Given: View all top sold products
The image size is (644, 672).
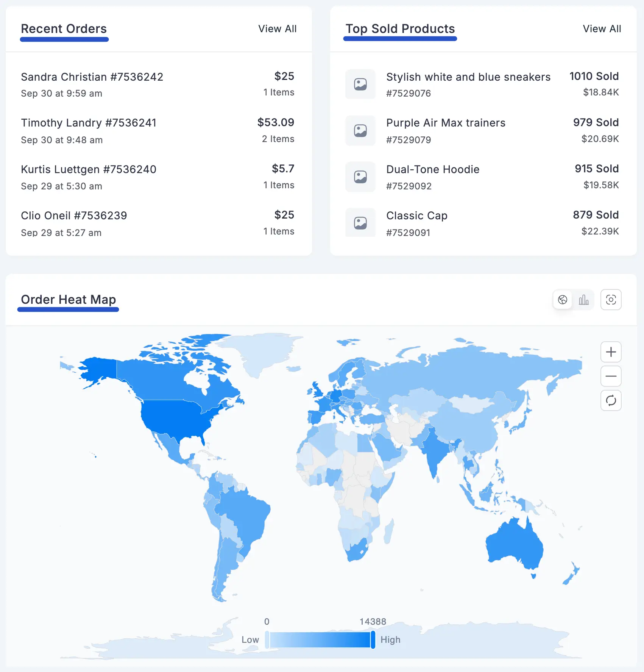Looking at the screenshot, I should click(x=602, y=29).
